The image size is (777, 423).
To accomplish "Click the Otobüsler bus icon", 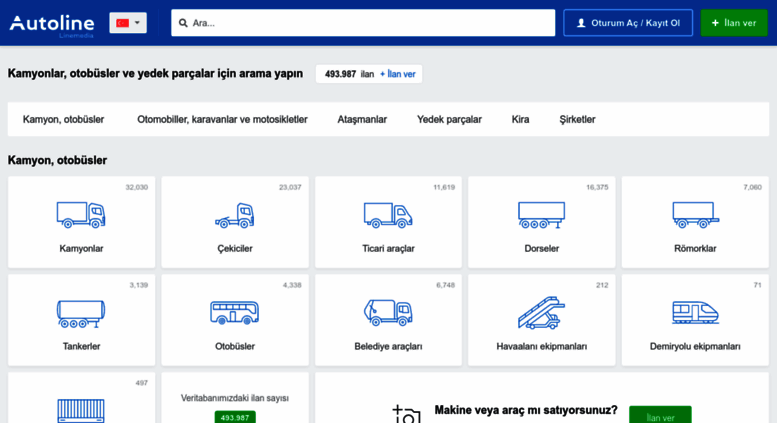I will 234,313.
